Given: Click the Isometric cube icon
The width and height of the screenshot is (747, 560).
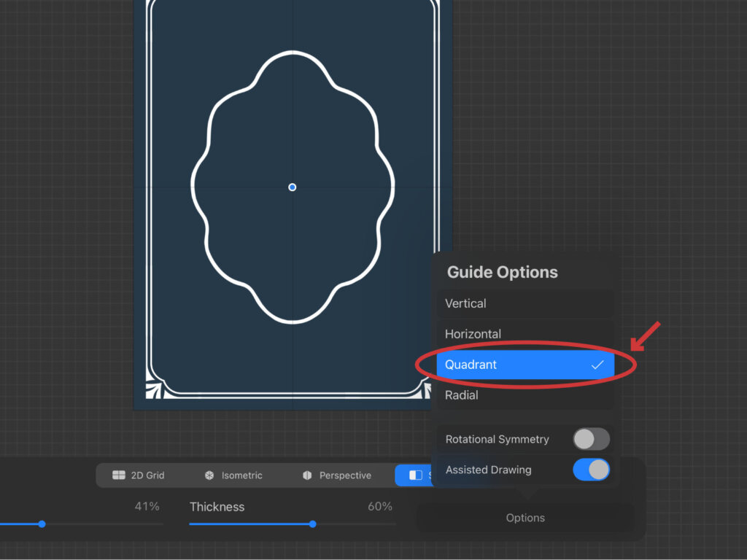Looking at the screenshot, I should (209, 475).
